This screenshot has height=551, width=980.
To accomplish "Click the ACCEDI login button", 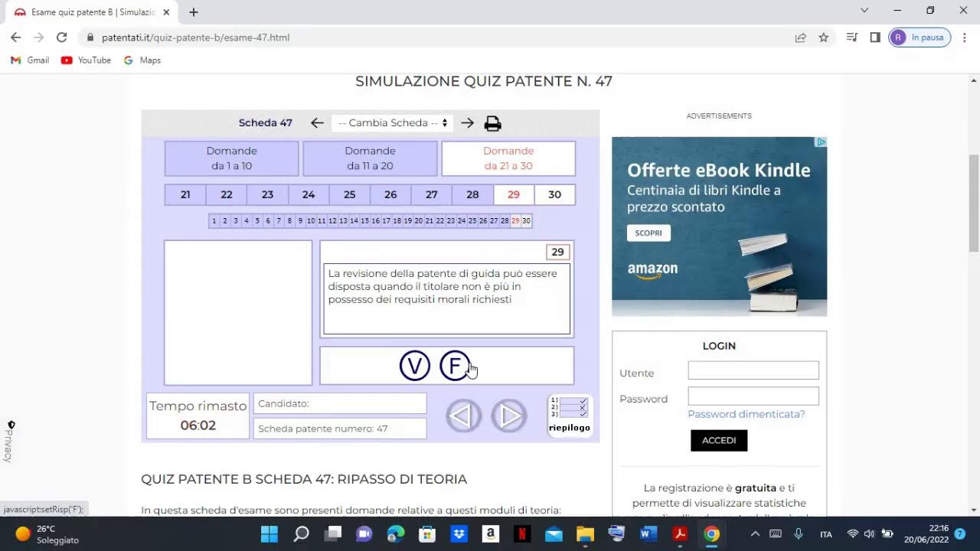I will (719, 440).
